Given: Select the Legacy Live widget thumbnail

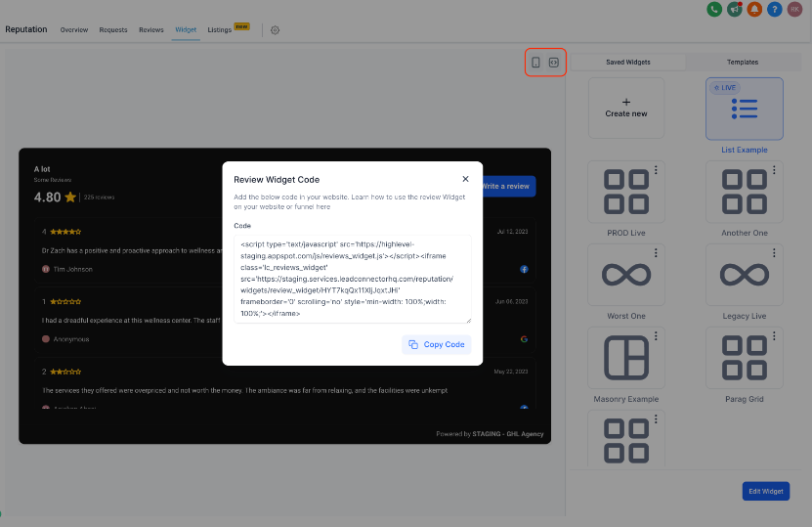Looking at the screenshot, I should tap(745, 275).
